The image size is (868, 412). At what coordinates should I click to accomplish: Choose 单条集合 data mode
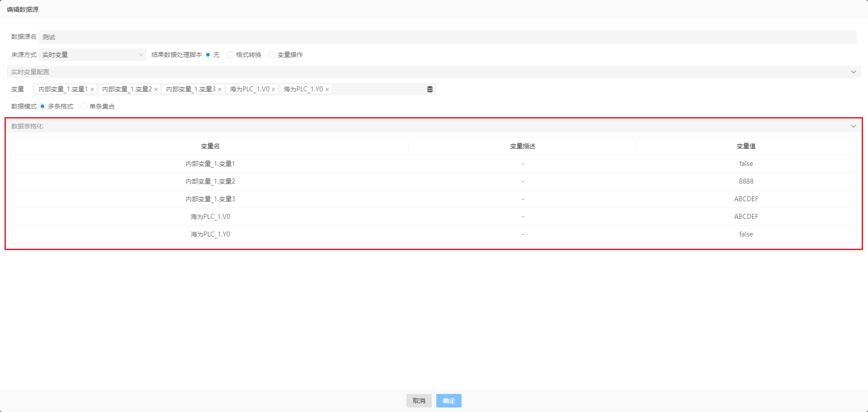coord(84,106)
